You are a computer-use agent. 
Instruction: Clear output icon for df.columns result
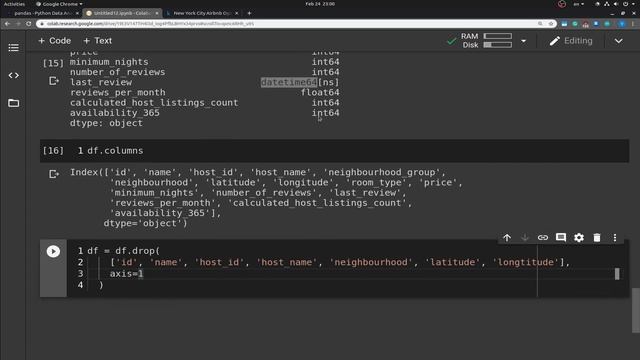point(54,174)
